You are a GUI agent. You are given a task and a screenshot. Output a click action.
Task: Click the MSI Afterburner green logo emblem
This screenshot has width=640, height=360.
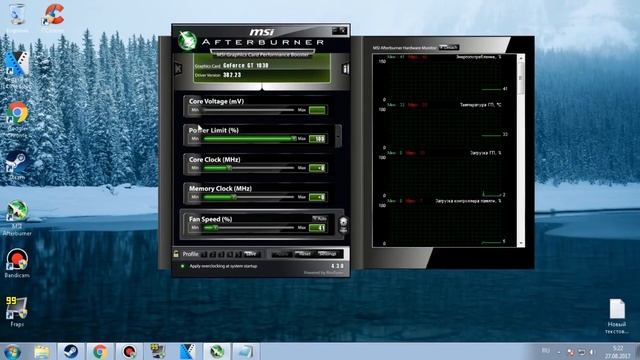click(187, 41)
